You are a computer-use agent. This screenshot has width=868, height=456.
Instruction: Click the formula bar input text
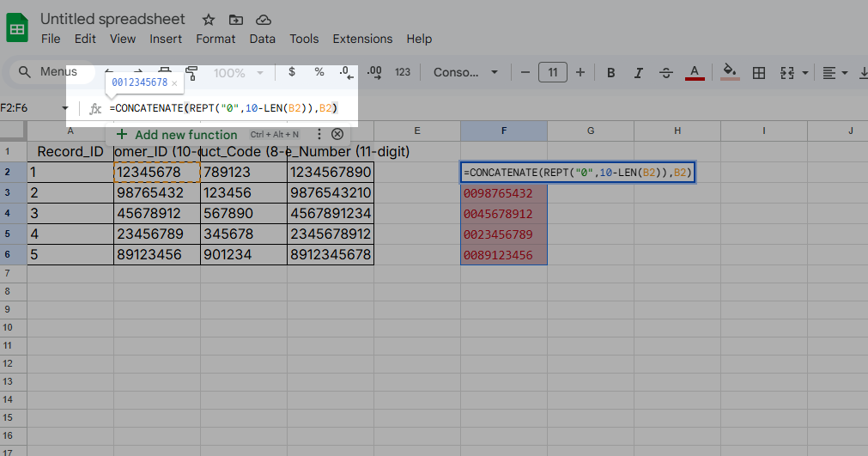(x=223, y=108)
